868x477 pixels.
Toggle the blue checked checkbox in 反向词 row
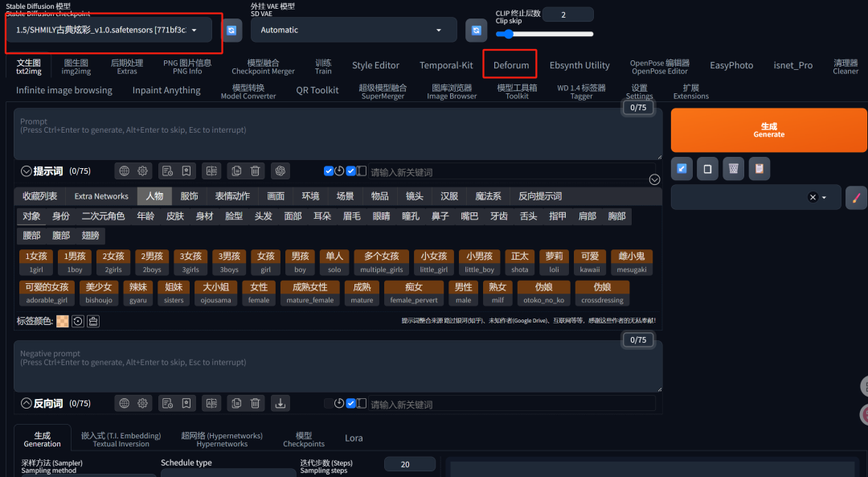pyautogui.click(x=350, y=403)
